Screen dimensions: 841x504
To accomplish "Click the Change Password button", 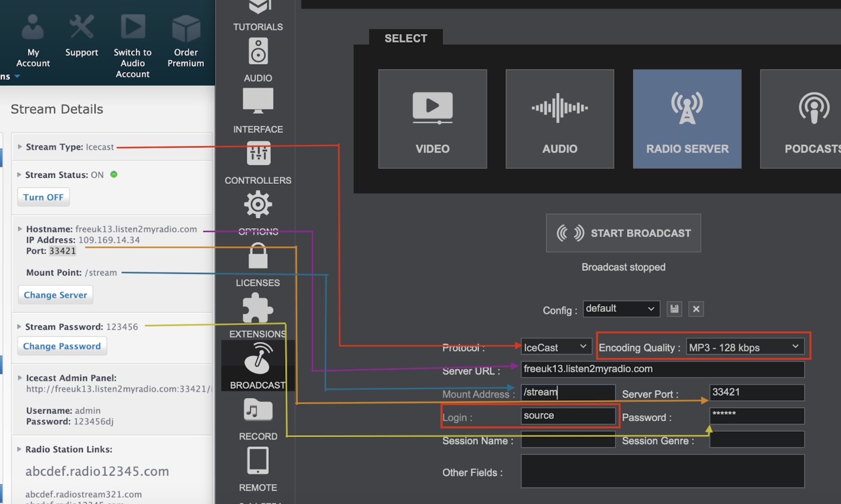I will click(62, 346).
